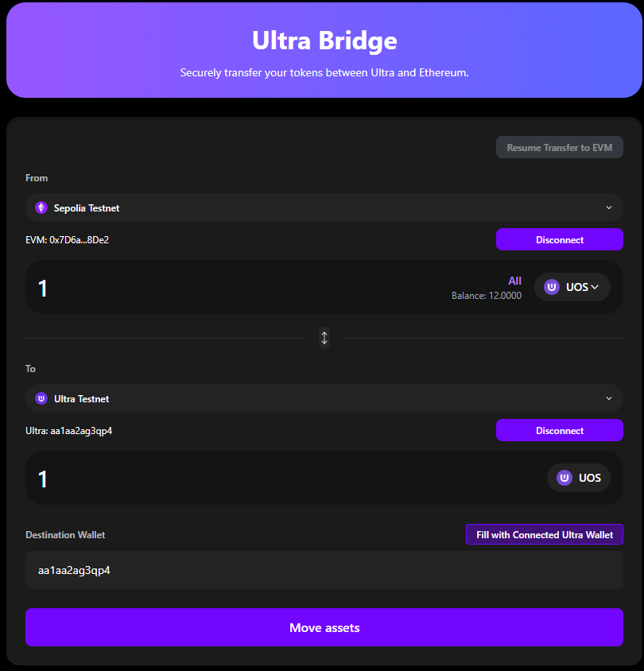This screenshot has width=644, height=671.
Task: Disconnect the EVM wallet
Action: click(559, 239)
